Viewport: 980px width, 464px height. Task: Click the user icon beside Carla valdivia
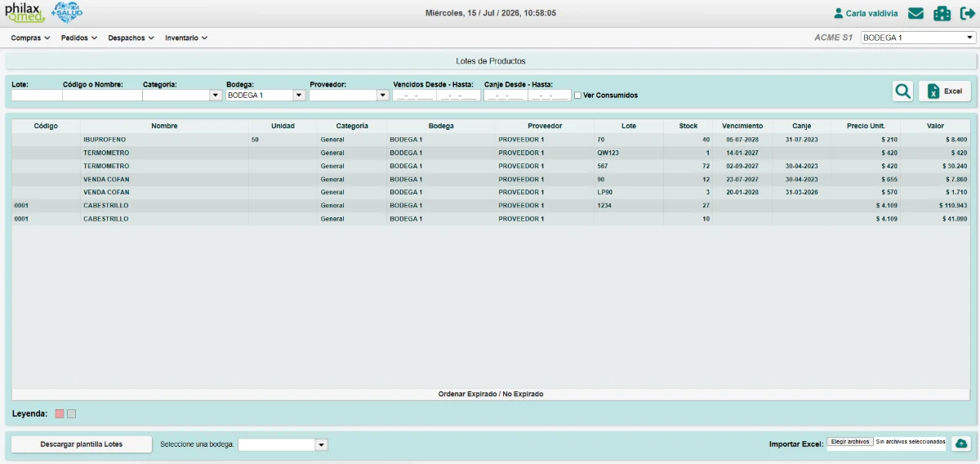[838, 13]
